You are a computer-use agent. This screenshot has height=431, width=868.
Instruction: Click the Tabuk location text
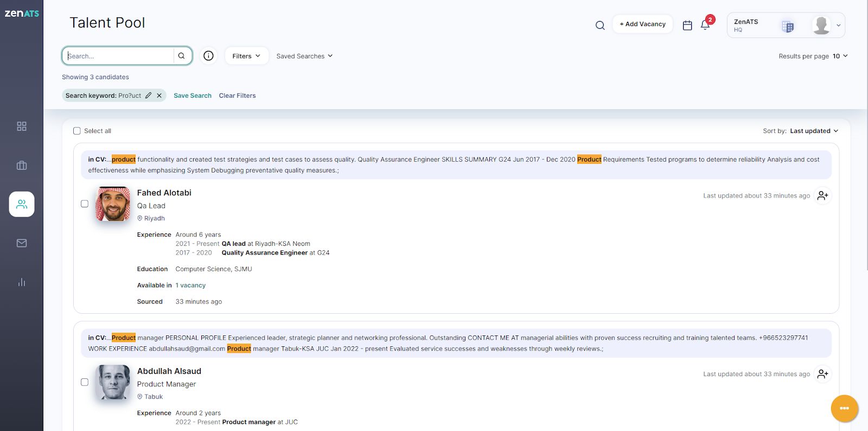[x=154, y=397]
